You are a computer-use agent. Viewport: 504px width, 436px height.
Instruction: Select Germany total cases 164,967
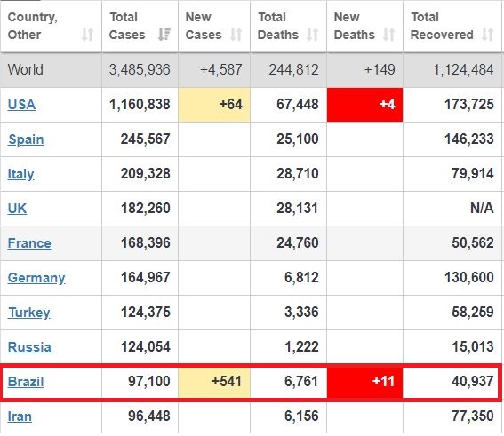[145, 278]
